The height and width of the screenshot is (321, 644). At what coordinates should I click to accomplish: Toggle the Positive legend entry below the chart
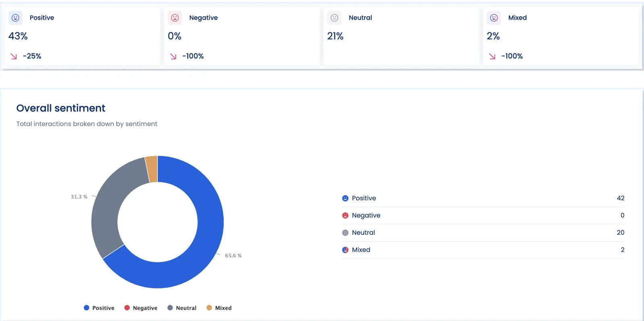coord(99,308)
